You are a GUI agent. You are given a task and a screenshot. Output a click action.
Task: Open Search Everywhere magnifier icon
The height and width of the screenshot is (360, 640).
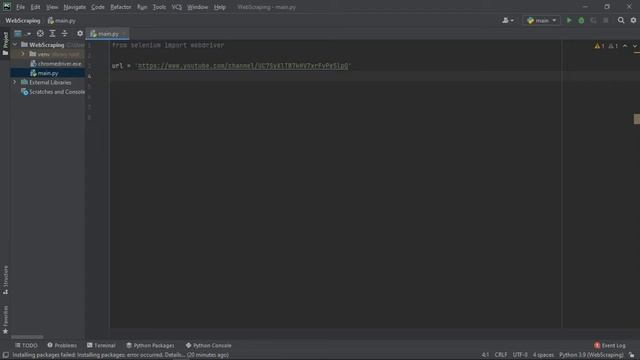coord(621,20)
